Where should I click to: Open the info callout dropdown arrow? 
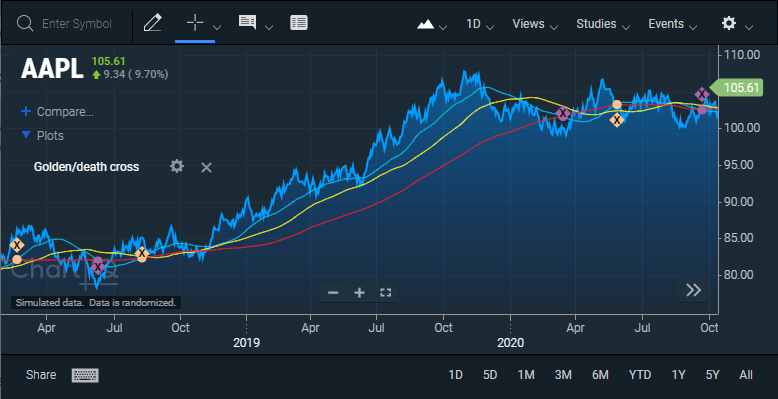pos(269,27)
